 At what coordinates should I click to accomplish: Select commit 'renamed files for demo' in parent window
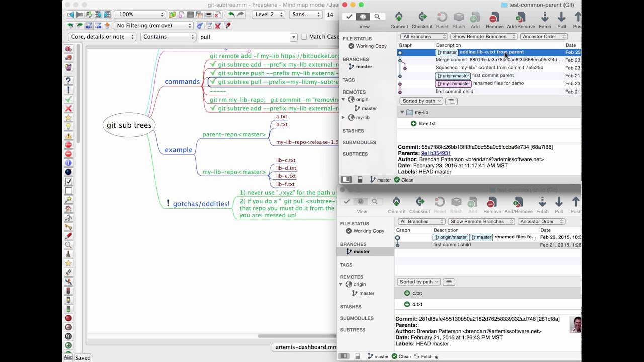[x=489, y=83]
